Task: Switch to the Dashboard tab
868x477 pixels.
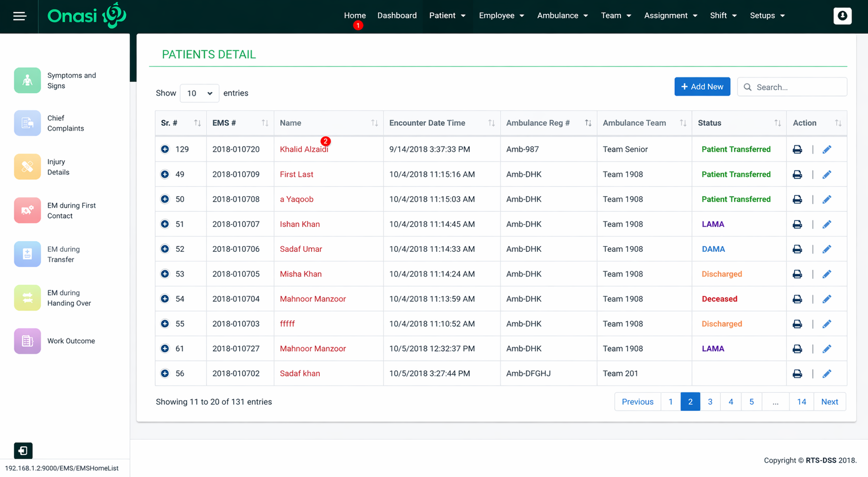Action: 397,15
